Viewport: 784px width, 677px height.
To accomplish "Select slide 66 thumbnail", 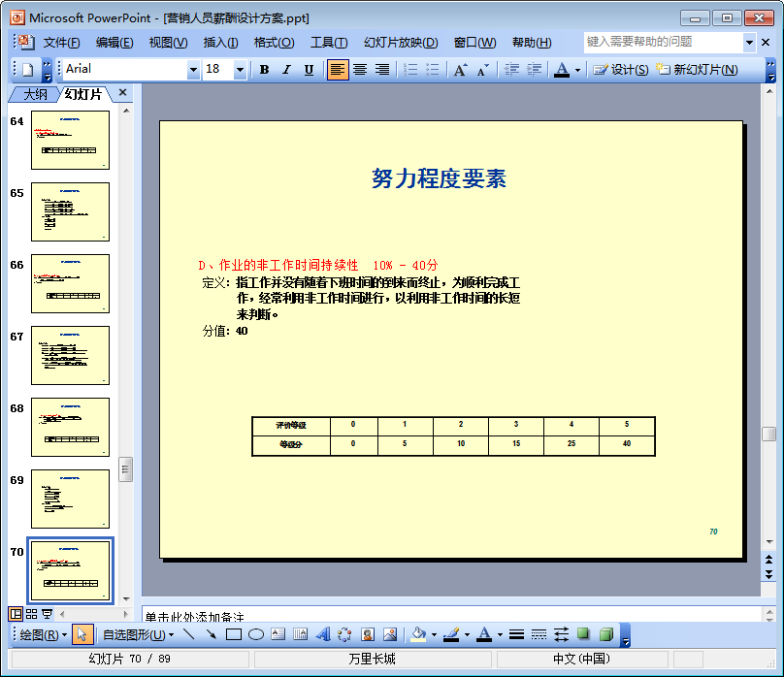I will pyautogui.click(x=71, y=284).
